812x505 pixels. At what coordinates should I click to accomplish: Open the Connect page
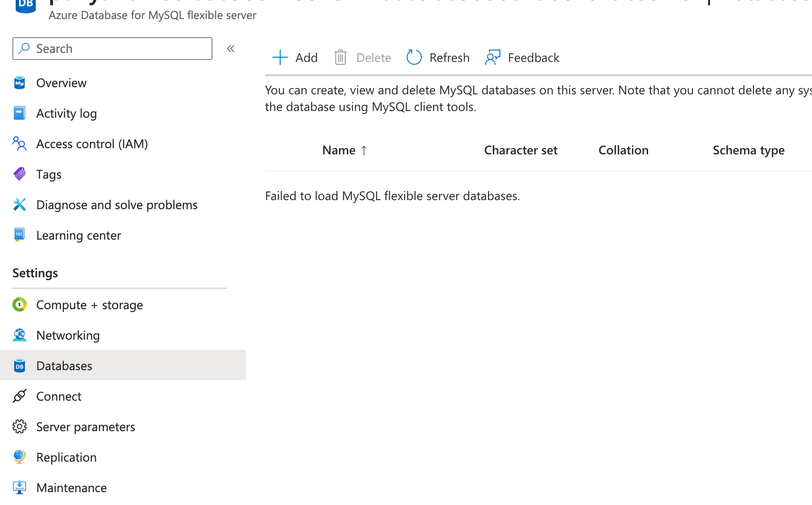pyautogui.click(x=59, y=396)
